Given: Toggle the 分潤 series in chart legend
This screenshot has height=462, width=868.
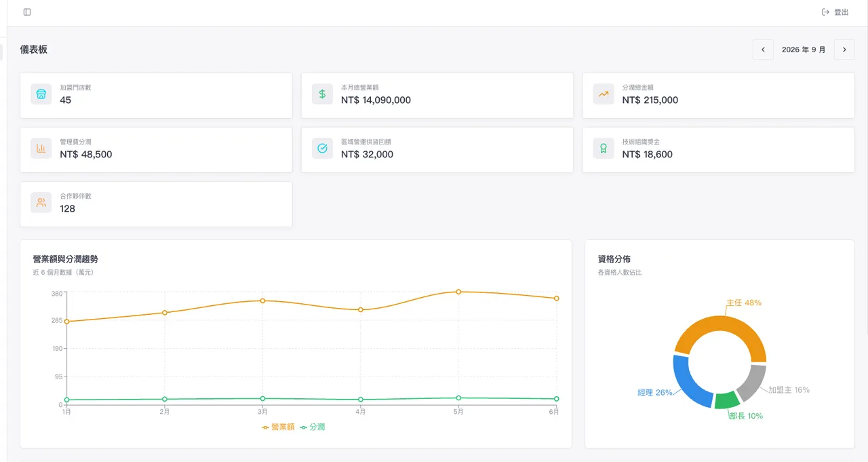Looking at the screenshot, I should click(313, 427).
